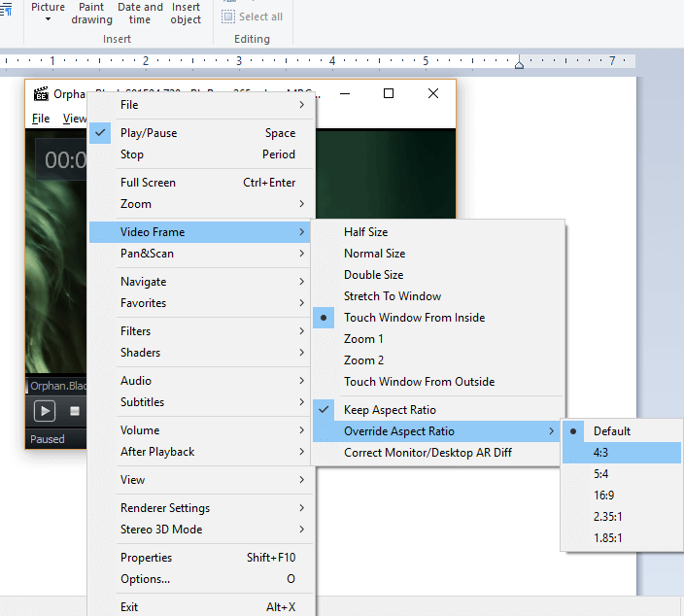684x616 pixels.
Task: Open the Subtitles submenu
Action: 200,402
